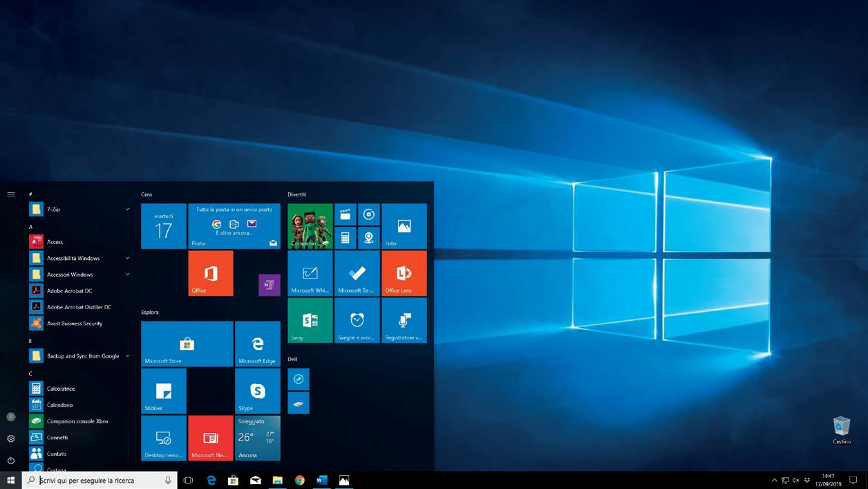The height and width of the screenshot is (489, 868).
Task: Jump to apps via letter A header
Action: point(30,227)
